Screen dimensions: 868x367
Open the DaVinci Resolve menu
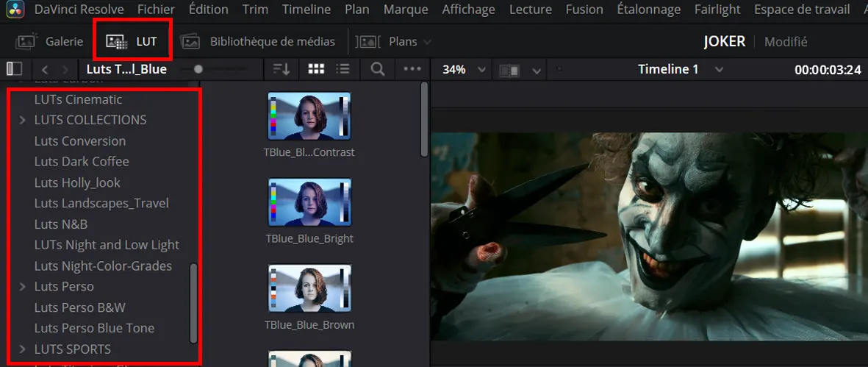point(79,10)
